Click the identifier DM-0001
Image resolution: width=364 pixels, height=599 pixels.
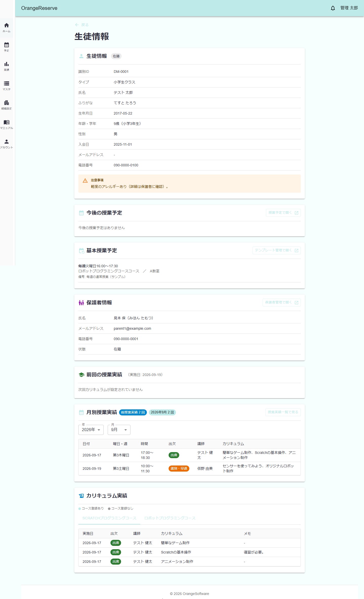121,72
